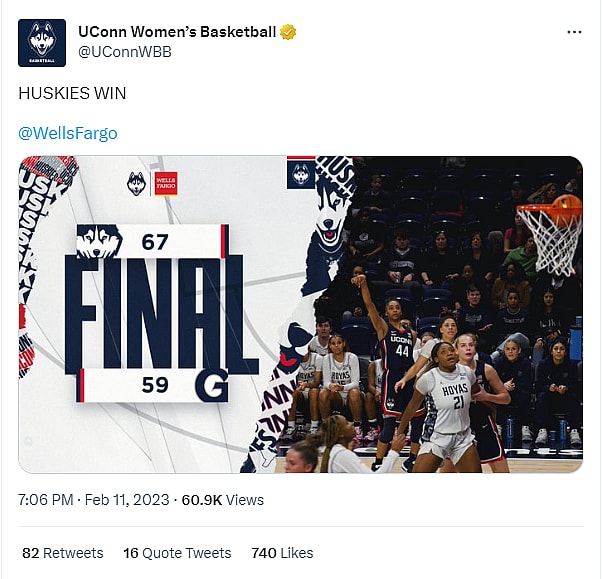Click the HUSKIES WIN tweet text

pyautogui.click(x=72, y=93)
